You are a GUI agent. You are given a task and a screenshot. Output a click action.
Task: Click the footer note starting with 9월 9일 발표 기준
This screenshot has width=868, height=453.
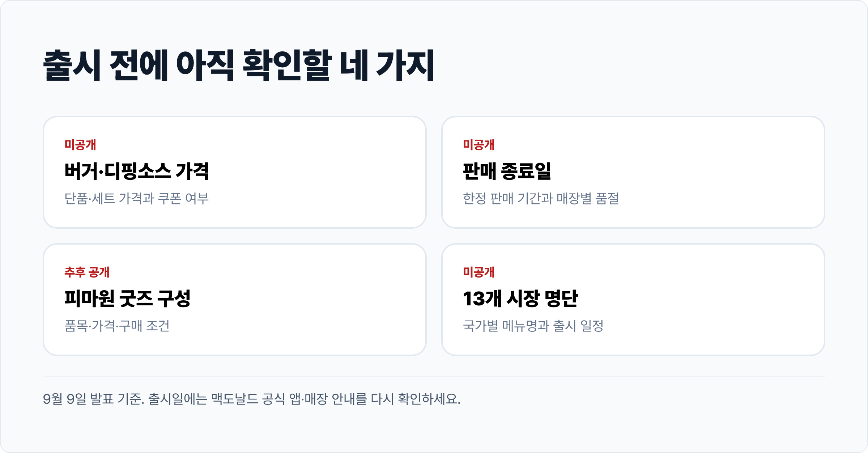pos(252,399)
